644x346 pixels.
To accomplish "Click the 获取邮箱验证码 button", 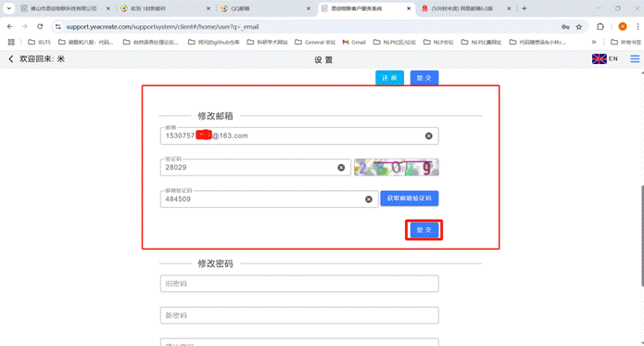I will [409, 199].
